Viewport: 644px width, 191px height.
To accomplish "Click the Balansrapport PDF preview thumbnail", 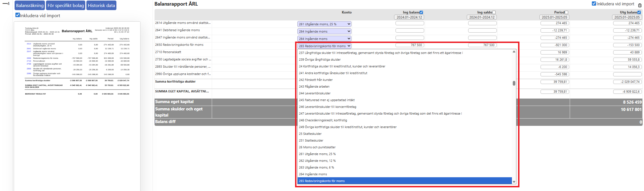I will pyautogui.click(x=77, y=62).
